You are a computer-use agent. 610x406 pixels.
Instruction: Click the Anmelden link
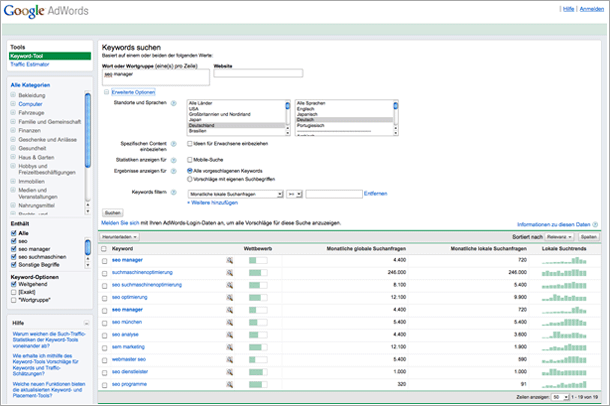pyautogui.click(x=592, y=9)
